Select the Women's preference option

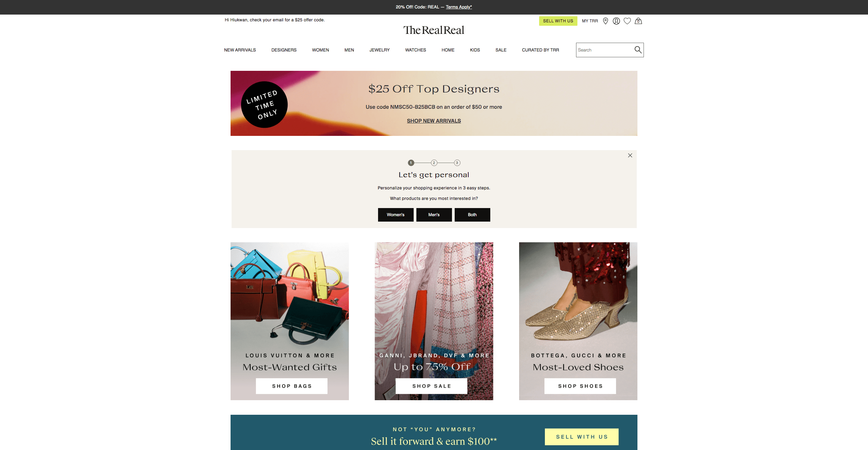coord(396,215)
